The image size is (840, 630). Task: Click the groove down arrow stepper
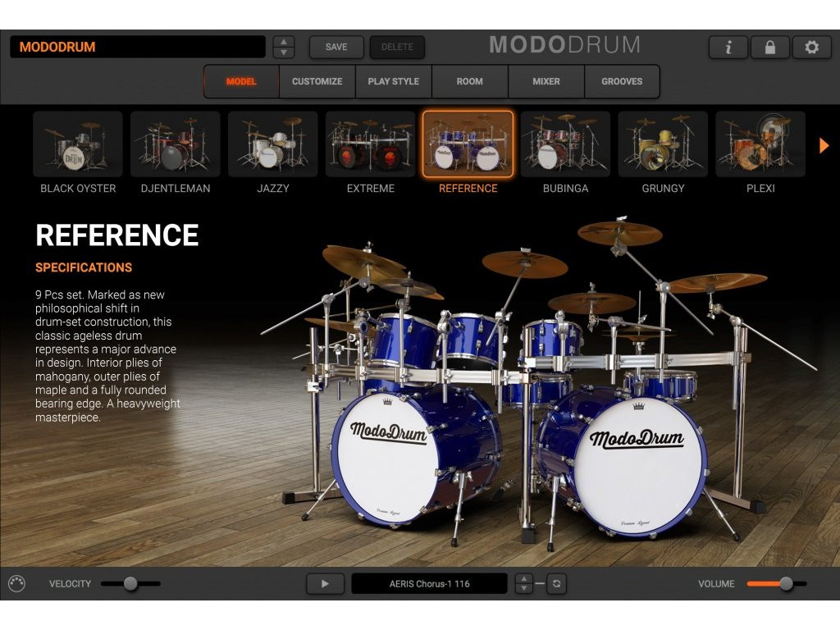(523, 588)
